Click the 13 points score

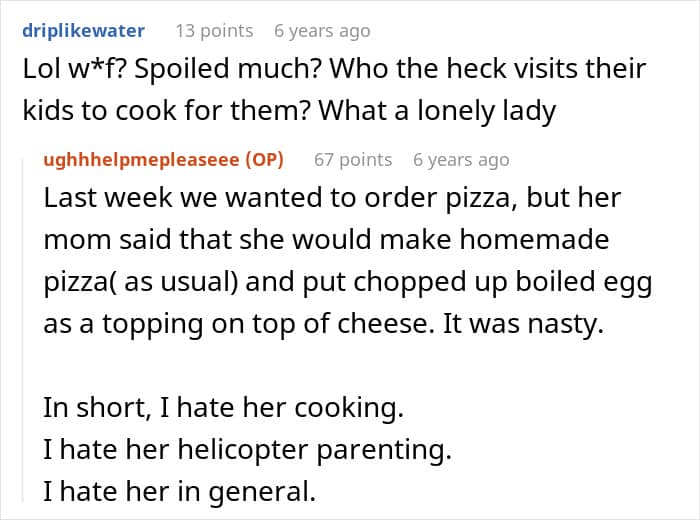(x=214, y=31)
